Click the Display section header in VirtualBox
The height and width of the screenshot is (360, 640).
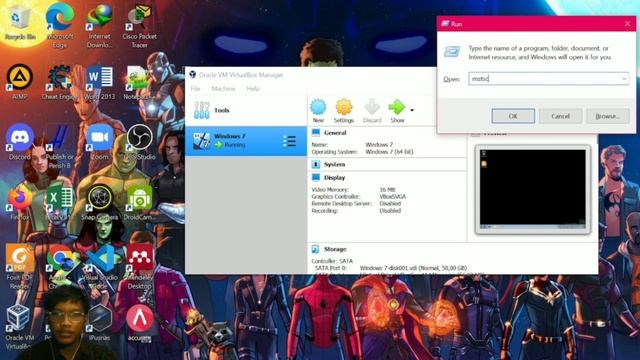click(334, 178)
